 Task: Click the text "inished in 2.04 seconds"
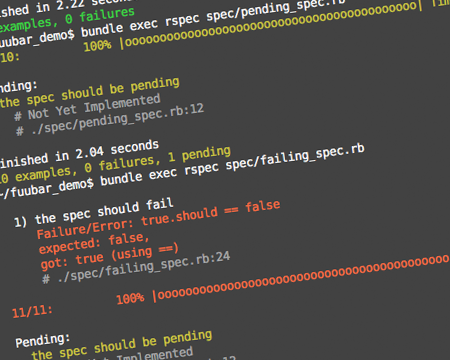pos(79,154)
